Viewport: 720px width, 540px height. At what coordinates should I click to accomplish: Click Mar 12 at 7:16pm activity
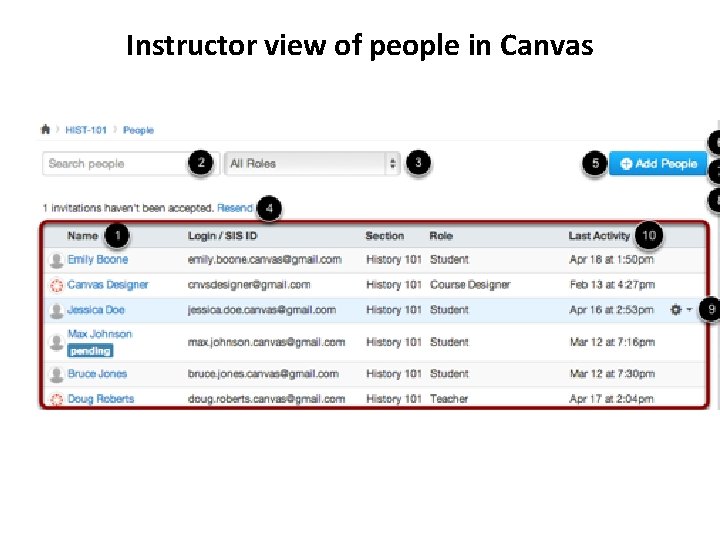point(613,342)
